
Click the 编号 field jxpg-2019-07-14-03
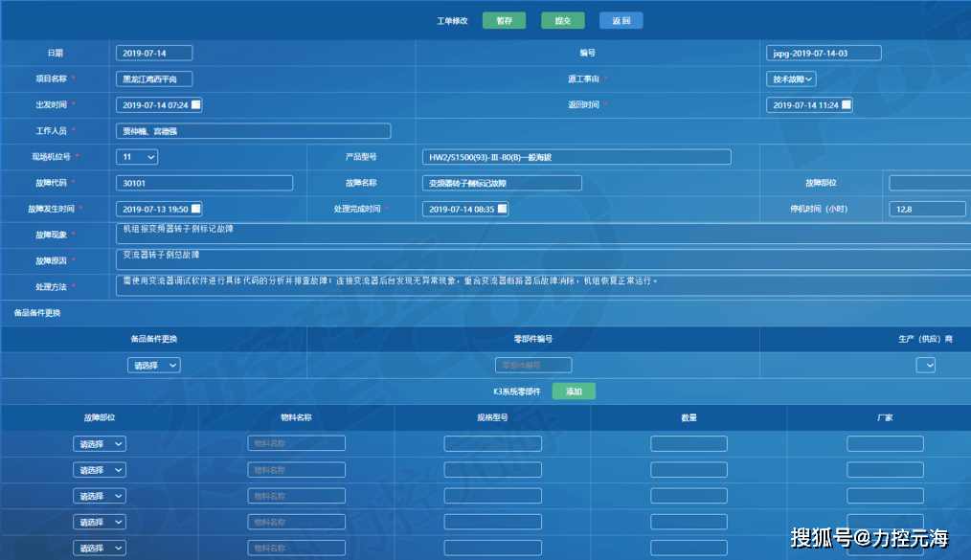[x=824, y=54]
